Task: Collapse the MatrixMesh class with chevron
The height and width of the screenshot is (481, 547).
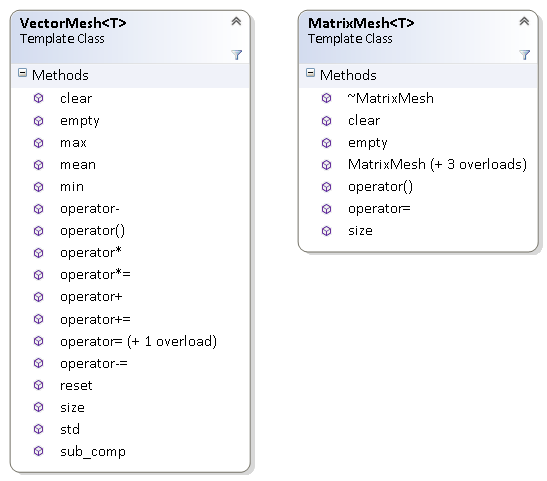Action: [x=524, y=21]
